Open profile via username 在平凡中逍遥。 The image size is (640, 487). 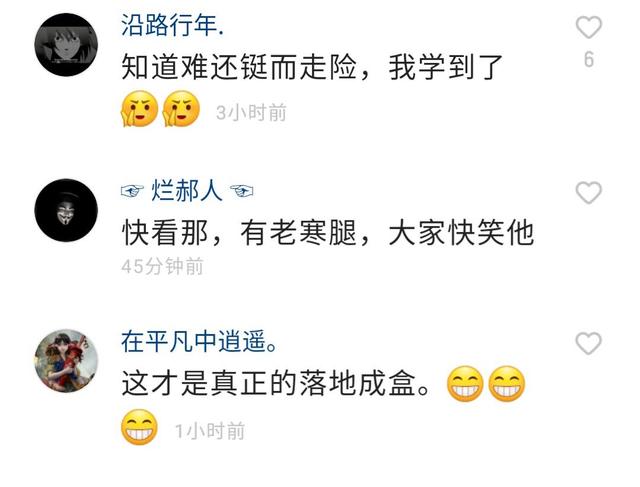200,341
